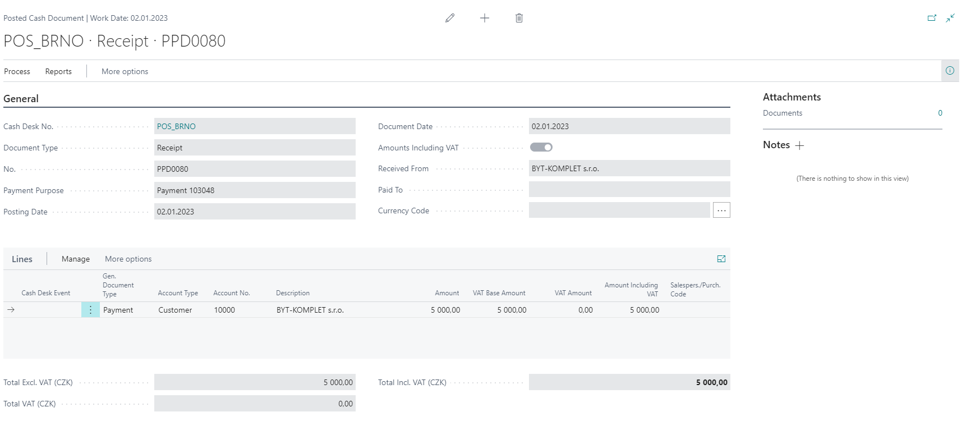Image resolution: width=980 pixels, height=430 pixels.
Task: Click Description column header
Action: 293,293
